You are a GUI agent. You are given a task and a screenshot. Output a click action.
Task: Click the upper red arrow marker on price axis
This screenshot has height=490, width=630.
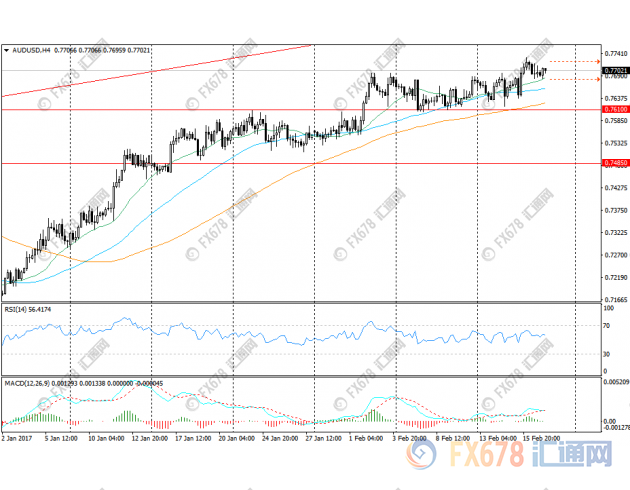[597, 61]
